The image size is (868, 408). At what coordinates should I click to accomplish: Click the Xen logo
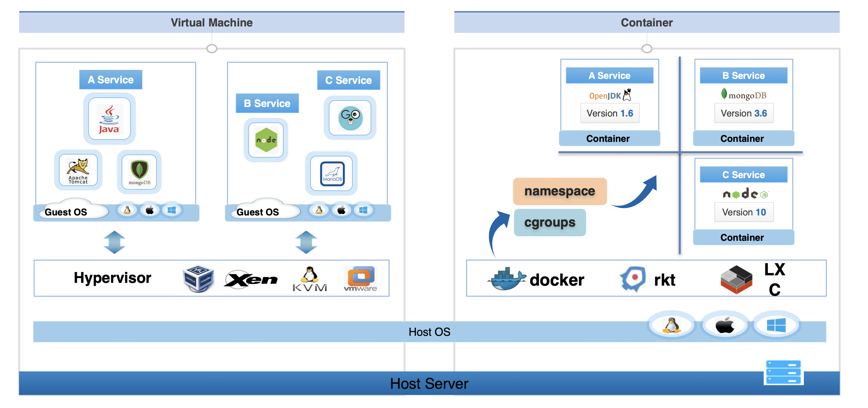[250, 279]
